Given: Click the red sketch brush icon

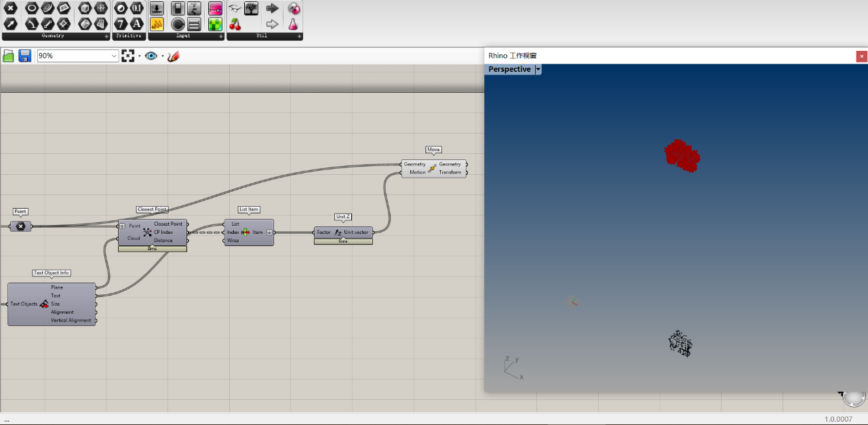Looking at the screenshot, I should 174,56.
